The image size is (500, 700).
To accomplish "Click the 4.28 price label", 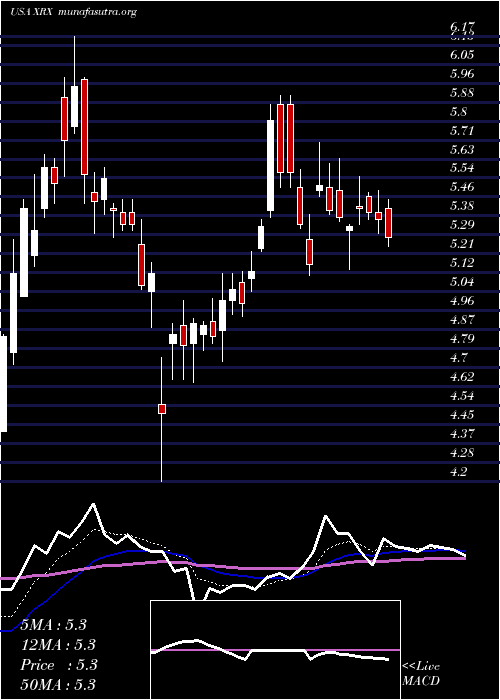I will pyautogui.click(x=462, y=453).
